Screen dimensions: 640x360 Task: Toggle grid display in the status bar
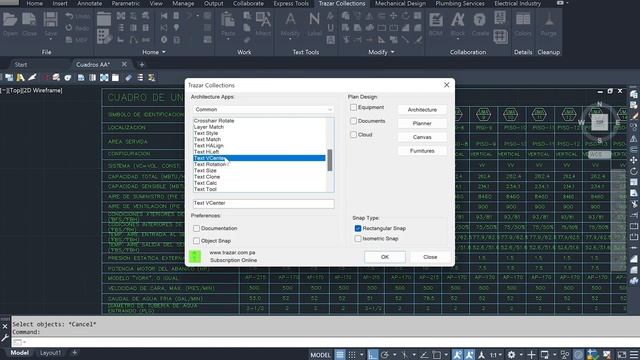340,355
